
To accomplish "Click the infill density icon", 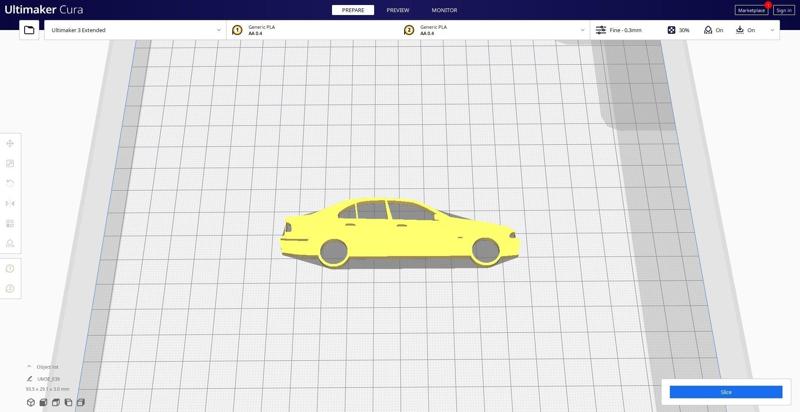I will point(671,30).
